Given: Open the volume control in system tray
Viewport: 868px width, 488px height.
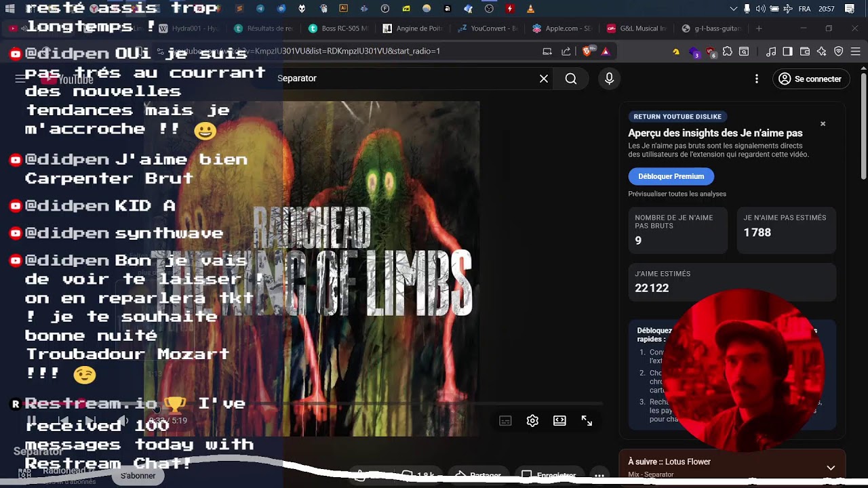Looking at the screenshot, I should pyautogui.click(x=761, y=9).
